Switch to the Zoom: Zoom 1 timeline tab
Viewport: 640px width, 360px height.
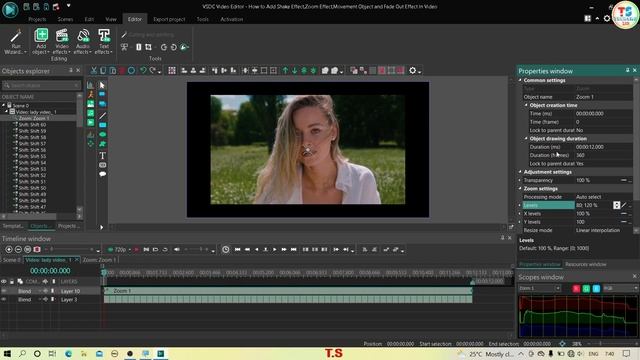click(99, 260)
